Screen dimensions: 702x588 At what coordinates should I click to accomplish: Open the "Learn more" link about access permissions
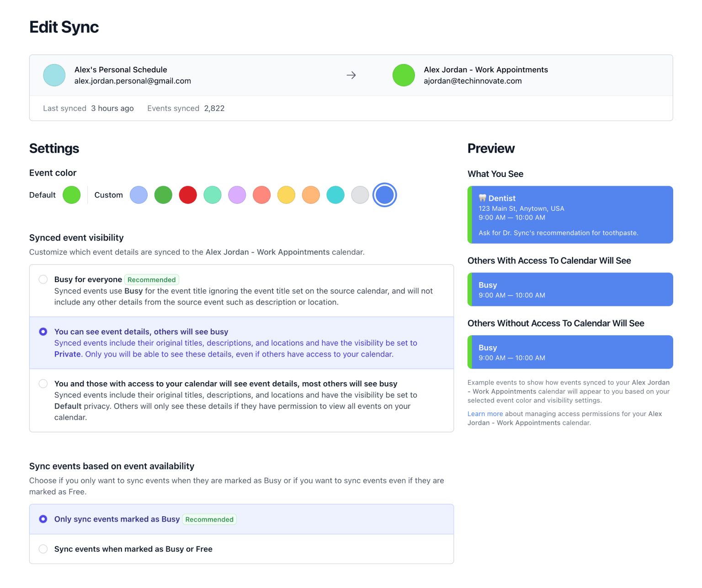tap(485, 414)
